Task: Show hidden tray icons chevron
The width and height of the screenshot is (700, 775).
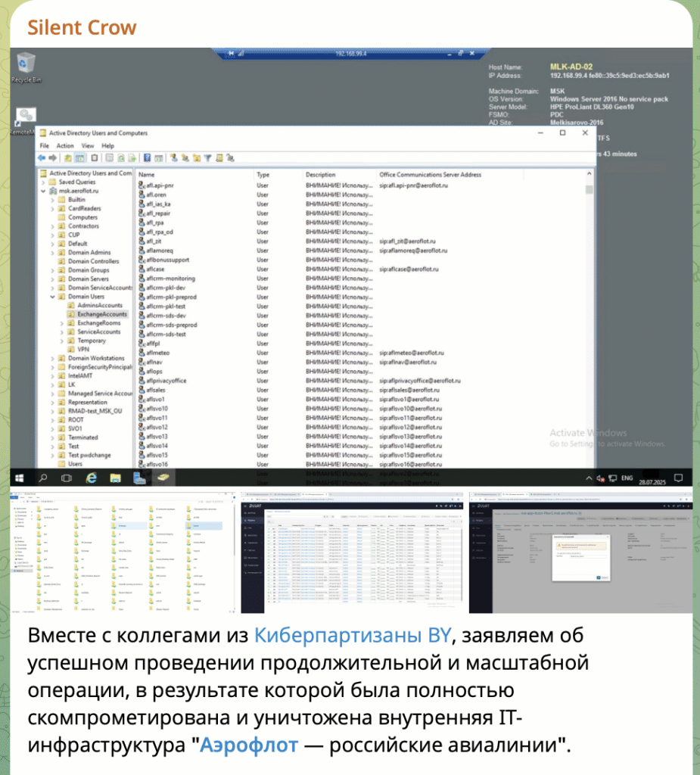Action: pyautogui.click(x=589, y=478)
